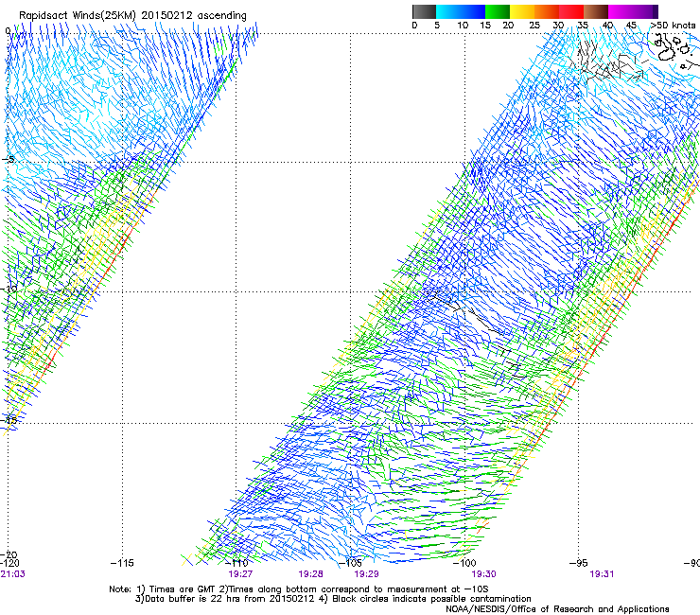700x615 pixels.
Task: Click the '-5' latitude axis label
Action: click(x=9, y=160)
